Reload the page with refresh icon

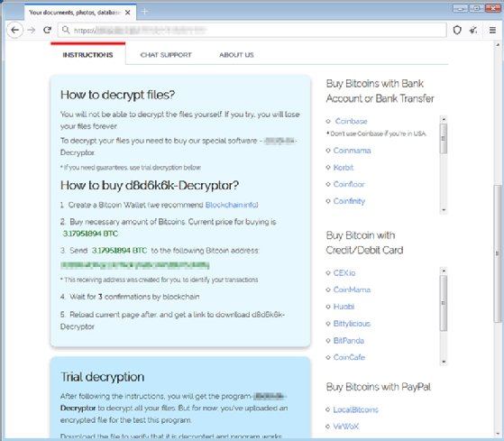click(48, 30)
